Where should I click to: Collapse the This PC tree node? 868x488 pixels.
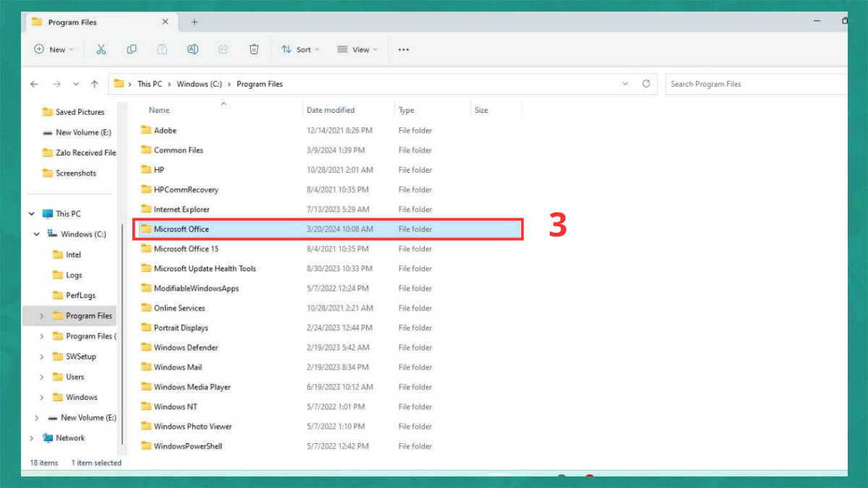(31, 214)
